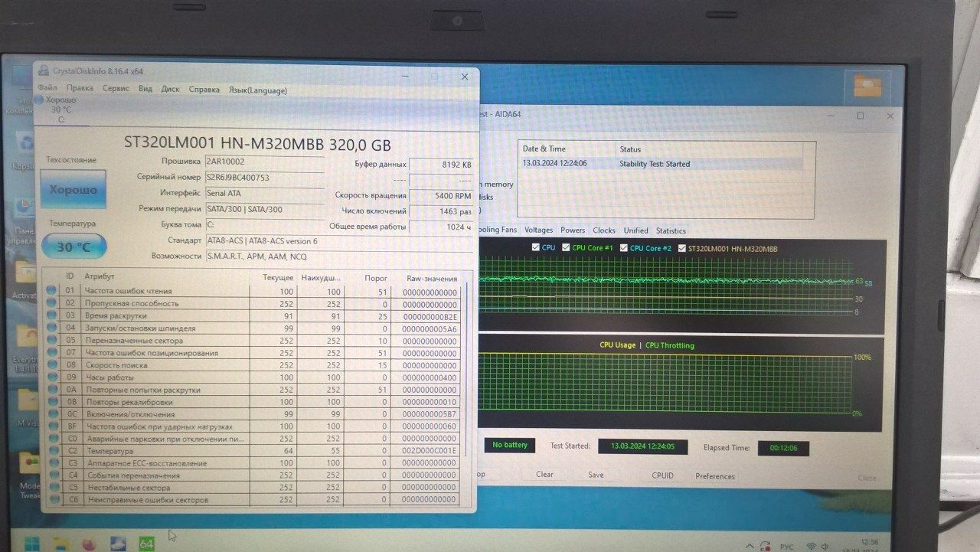
Task: Open the Windows Start menu
Action: 33,544
